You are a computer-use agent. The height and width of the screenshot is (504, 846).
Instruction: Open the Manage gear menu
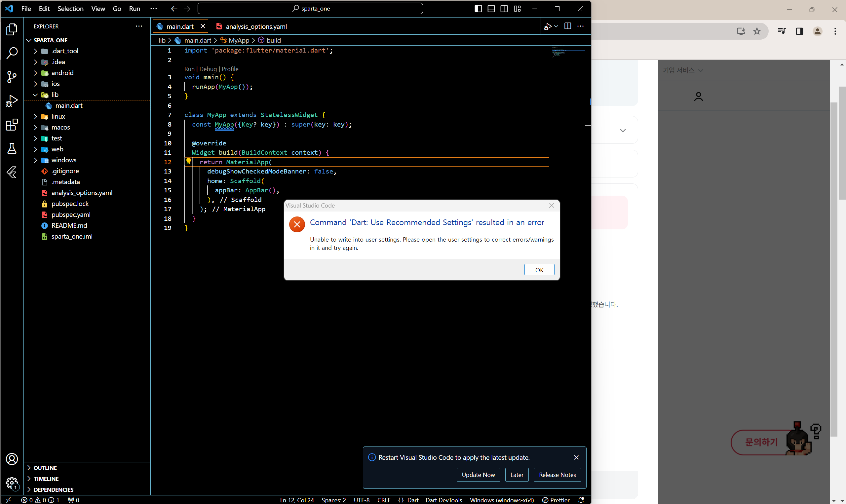pos(12,483)
